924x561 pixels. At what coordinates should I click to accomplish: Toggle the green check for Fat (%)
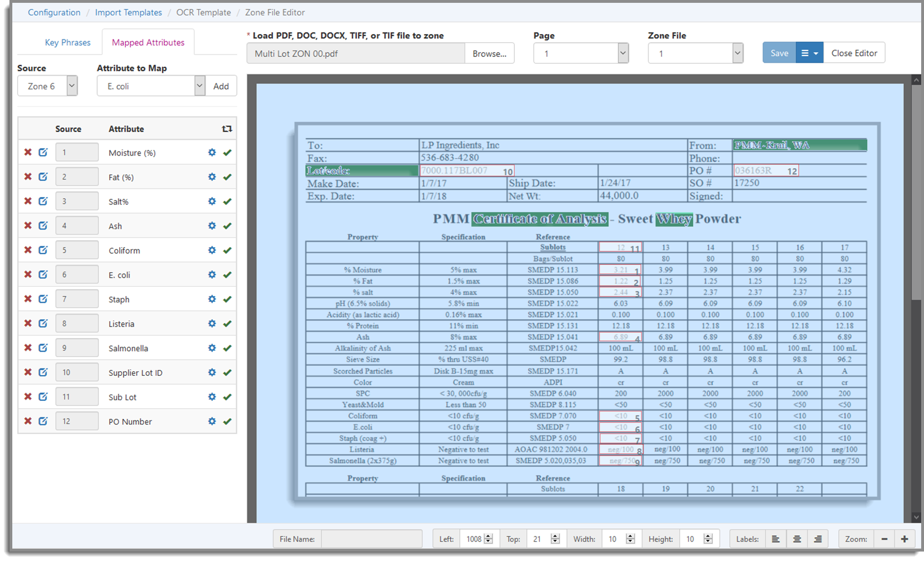(228, 177)
